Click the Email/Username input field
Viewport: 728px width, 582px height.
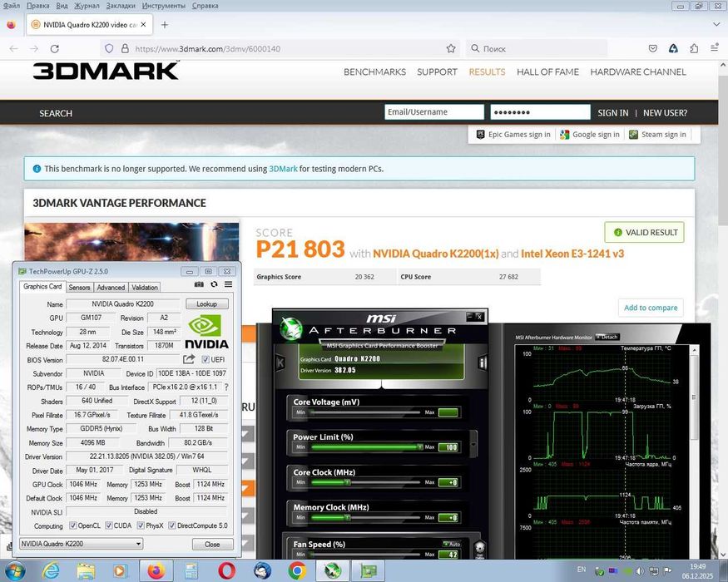pos(434,112)
